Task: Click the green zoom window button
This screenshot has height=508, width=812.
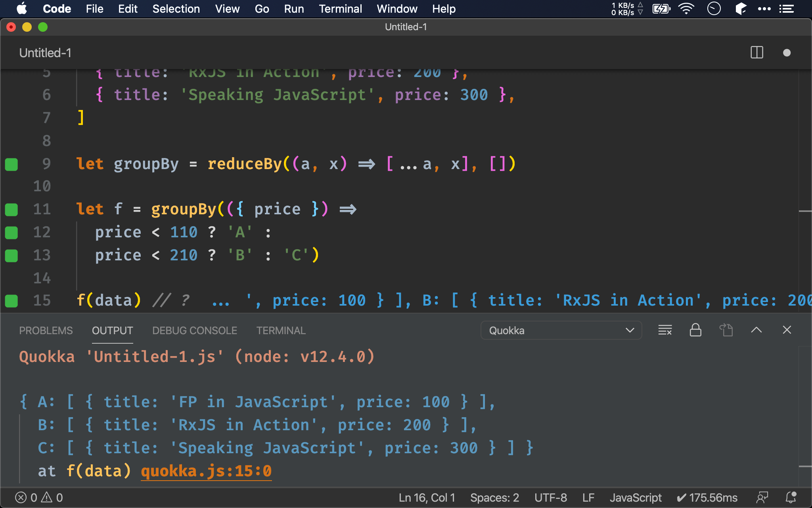Action: [43, 27]
